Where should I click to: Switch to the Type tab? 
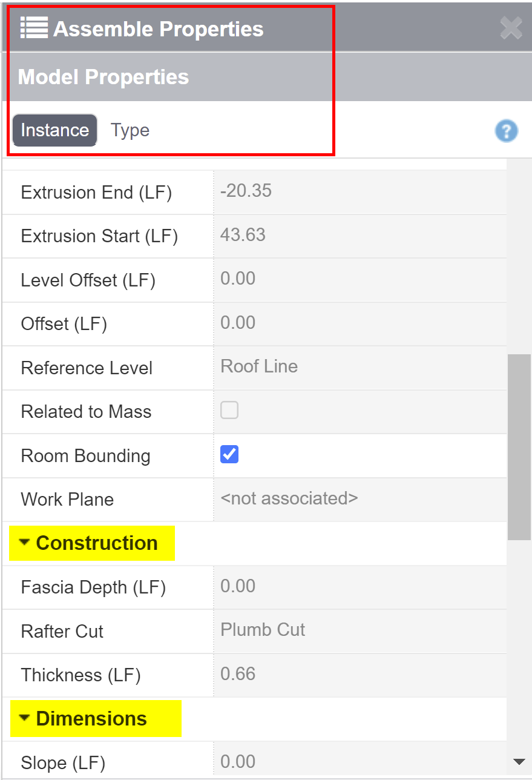click(130, 130)
